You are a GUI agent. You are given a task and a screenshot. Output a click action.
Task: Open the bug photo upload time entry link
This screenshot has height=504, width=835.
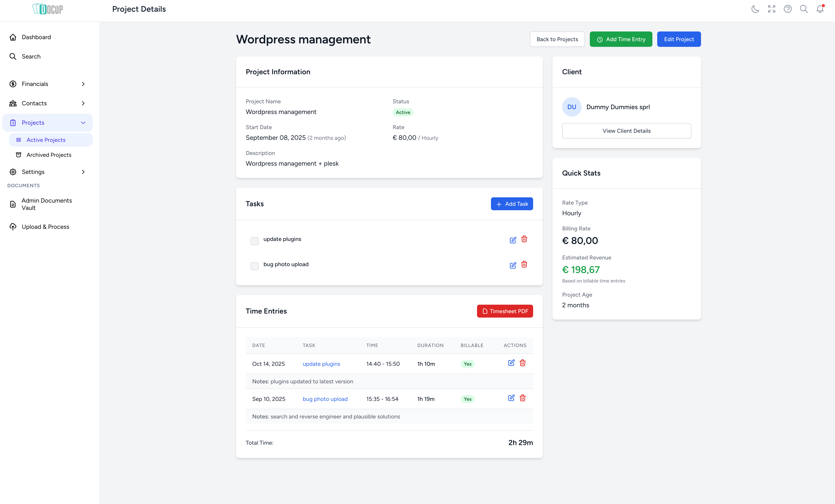(325, 399)
